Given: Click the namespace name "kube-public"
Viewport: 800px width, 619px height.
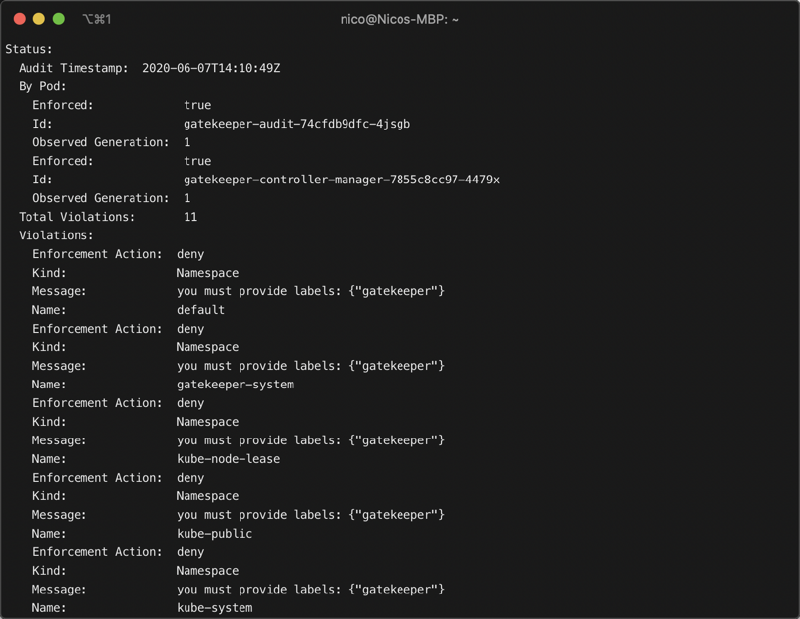Looking at the screenshot, I should click(214, 534).
